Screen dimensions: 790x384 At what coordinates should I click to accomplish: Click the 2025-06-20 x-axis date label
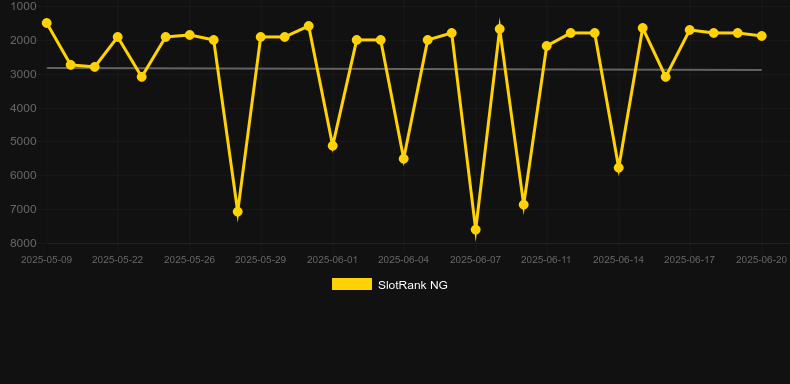coord(761,260)
